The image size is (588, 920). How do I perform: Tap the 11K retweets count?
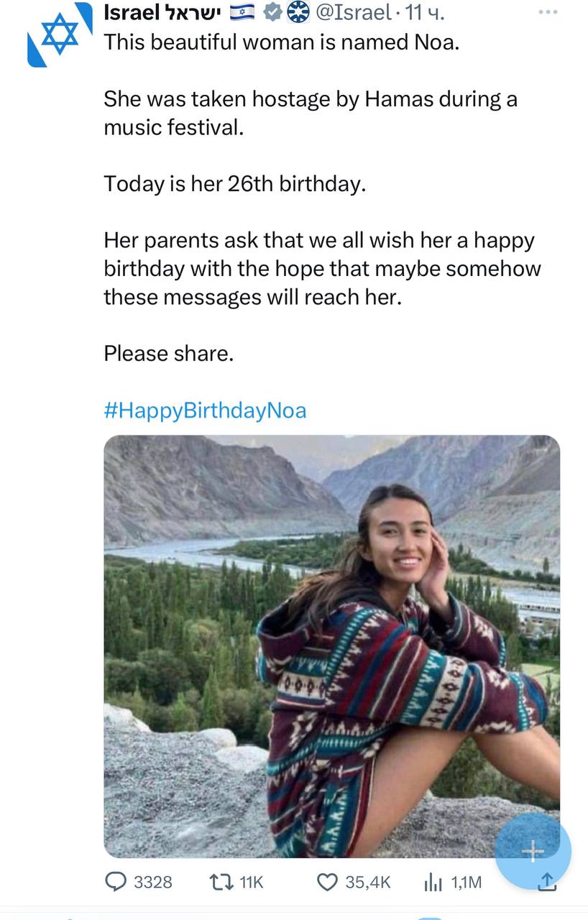pyautogui.click(x=252, y=882)
